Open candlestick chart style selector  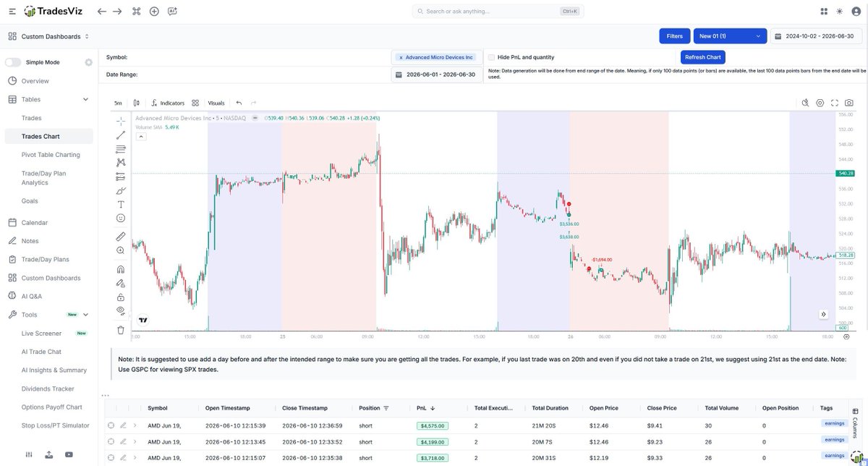[136, 103]
